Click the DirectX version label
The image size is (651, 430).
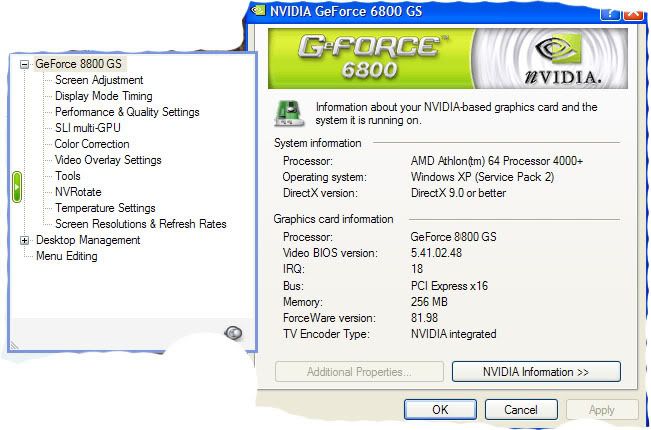coord(320,193)
